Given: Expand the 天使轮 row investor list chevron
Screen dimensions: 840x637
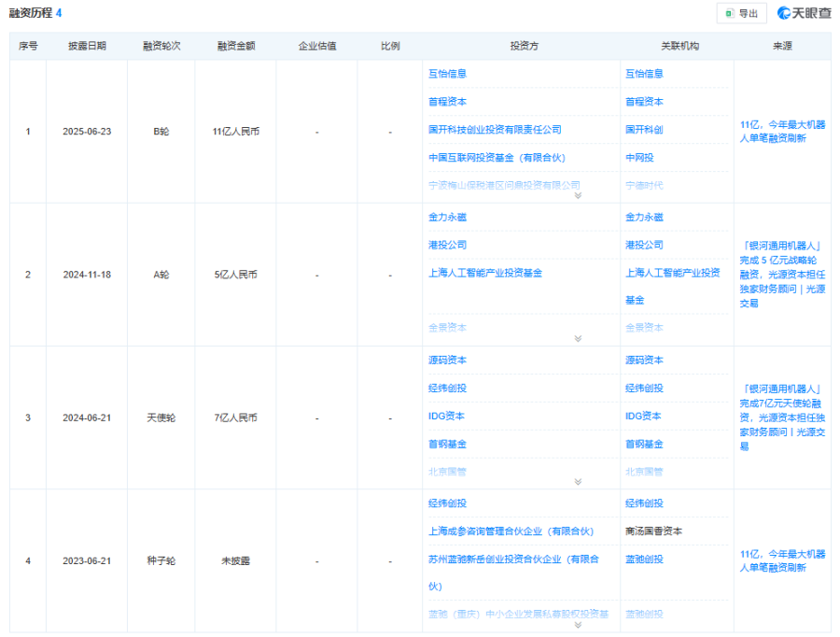Looking at the screenshot, I should pos(578,482).
